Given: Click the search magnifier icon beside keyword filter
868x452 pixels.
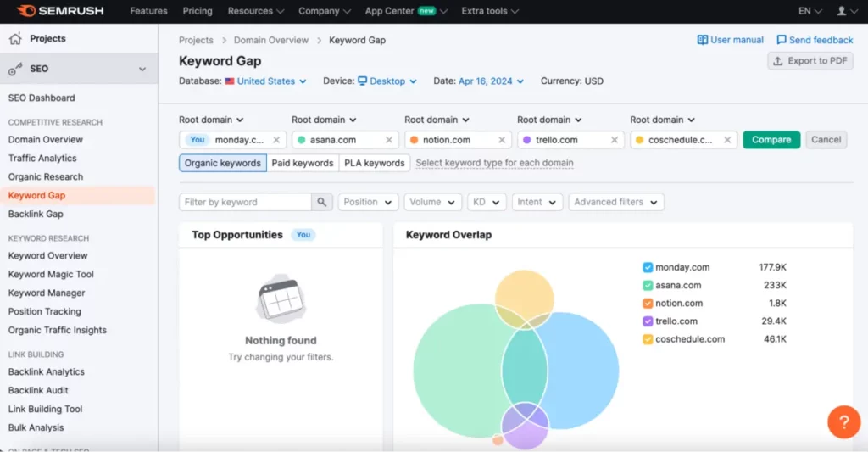Looking at the screenshot, I should pos(322,202).
